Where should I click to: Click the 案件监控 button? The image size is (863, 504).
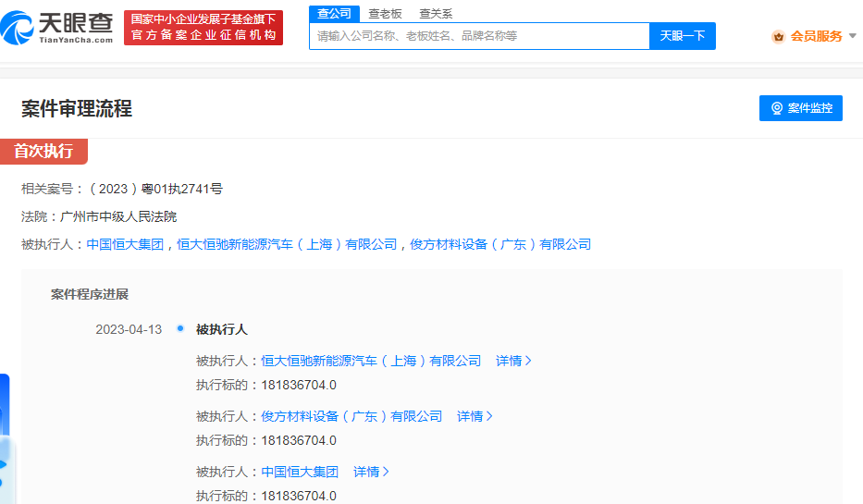pyautogui.click(x=801, y=108)
